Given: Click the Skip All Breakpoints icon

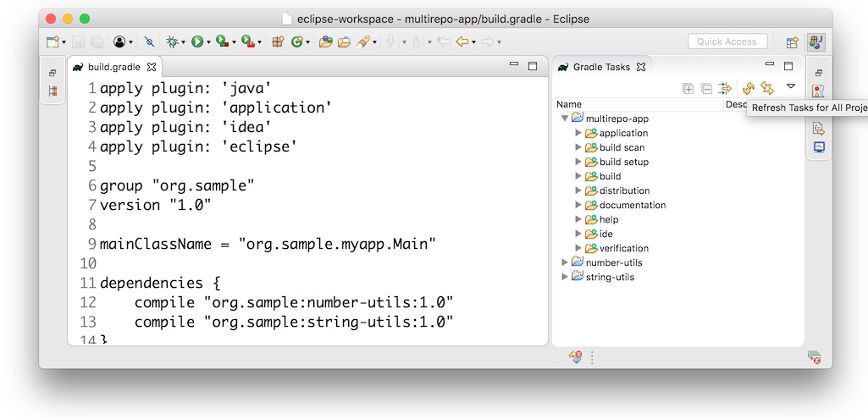Looking at the screenshot, I should [x=149, y=41].
